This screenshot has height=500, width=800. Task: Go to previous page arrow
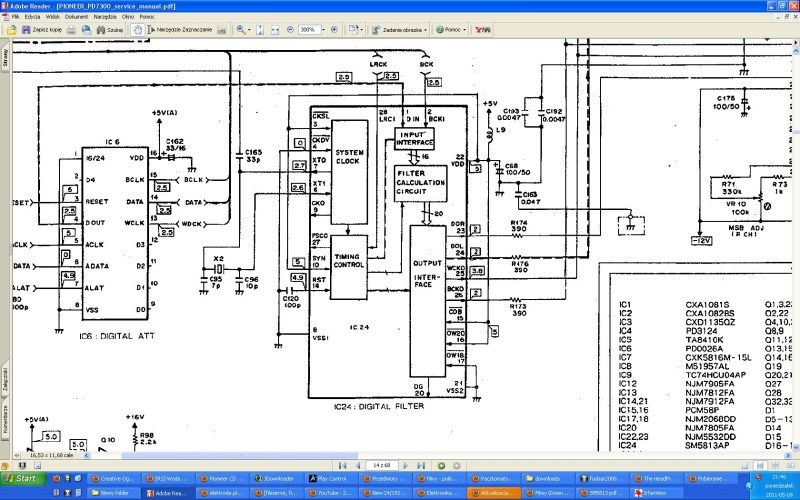point(358,465)
